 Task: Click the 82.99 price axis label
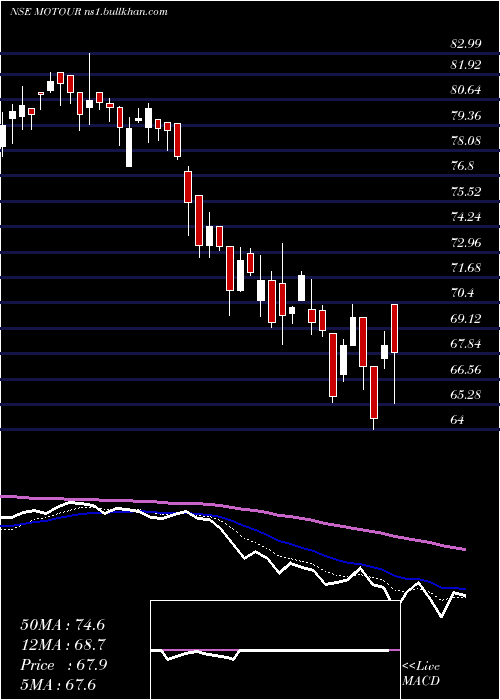tap(466, 44)
